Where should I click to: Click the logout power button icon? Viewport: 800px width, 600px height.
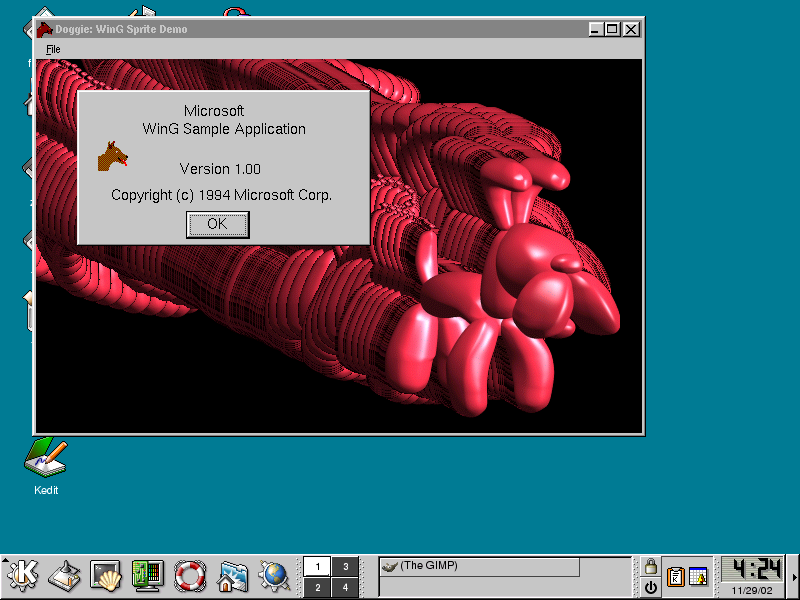click(x=650, y=587)
